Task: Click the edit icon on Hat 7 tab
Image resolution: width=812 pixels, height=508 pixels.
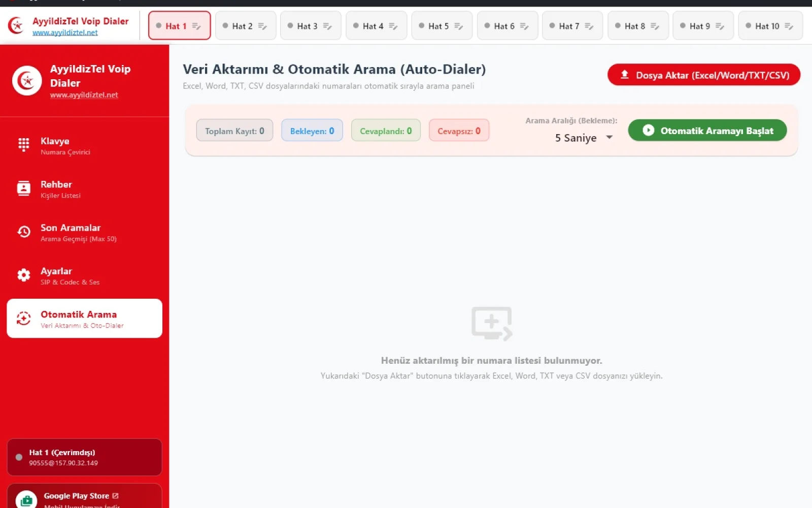Action: (x=589, y=26)
